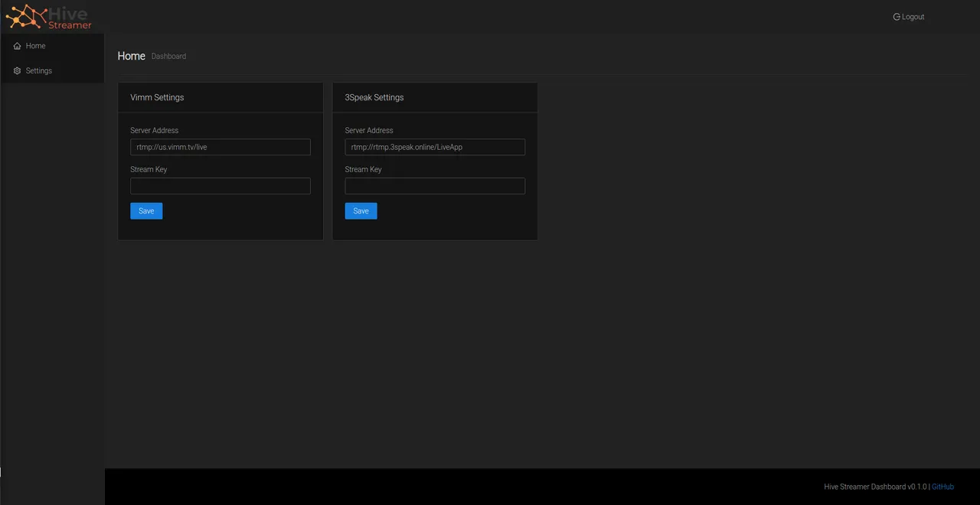This screenshot has width=980, height=505.
Task: Open the GitHub link in footer
Action: (942, 487)
